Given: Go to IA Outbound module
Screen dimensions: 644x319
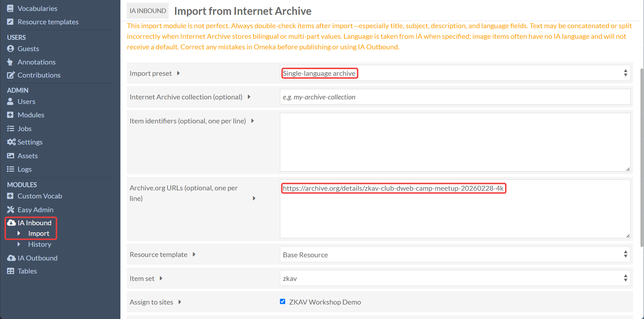Looking at the screenshot, I should click(37, 258).
